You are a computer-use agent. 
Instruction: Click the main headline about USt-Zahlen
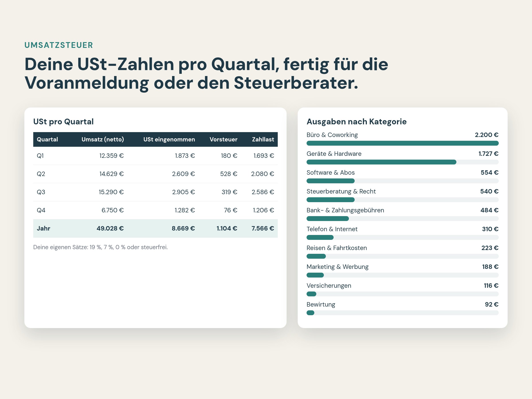coord(206,74)
